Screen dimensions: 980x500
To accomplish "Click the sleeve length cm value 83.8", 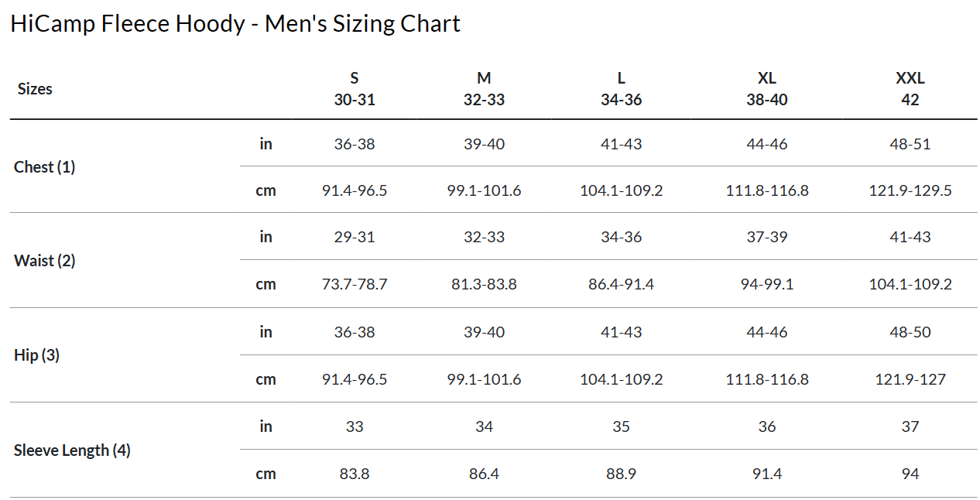I will (x=355, y=474).
